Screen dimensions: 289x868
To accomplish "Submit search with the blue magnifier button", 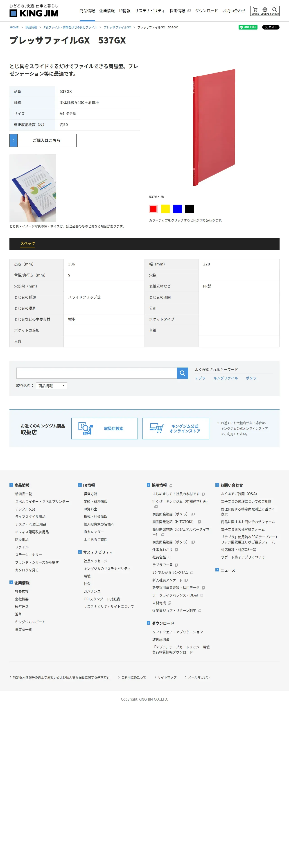I will (182, 373).
